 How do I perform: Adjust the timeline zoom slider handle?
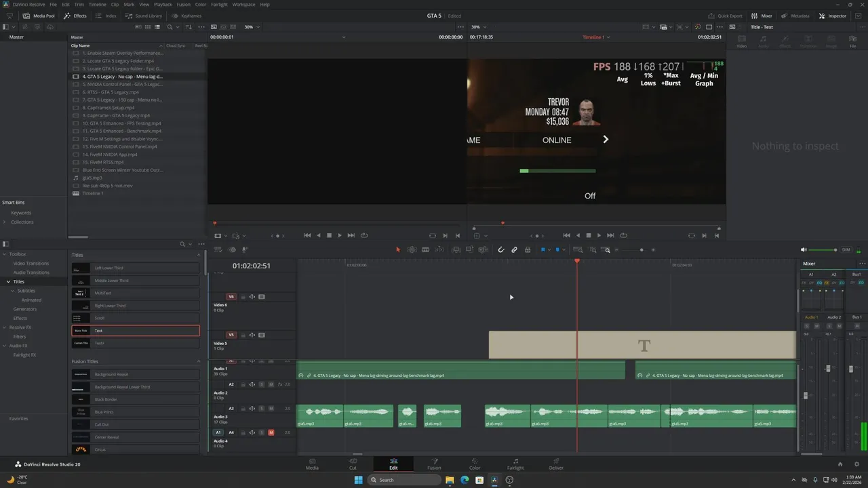[642, 249]
